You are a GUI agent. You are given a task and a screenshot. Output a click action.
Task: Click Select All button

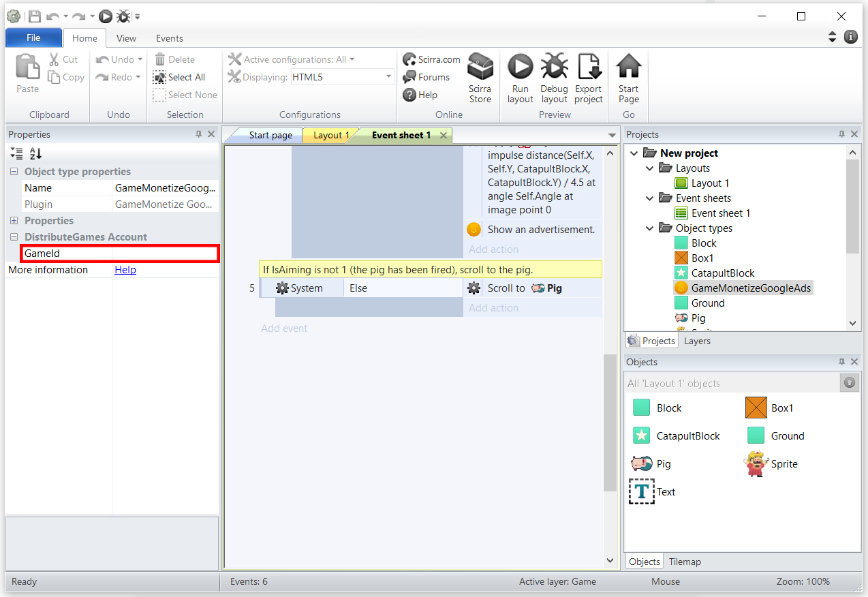tap(180, 77)
